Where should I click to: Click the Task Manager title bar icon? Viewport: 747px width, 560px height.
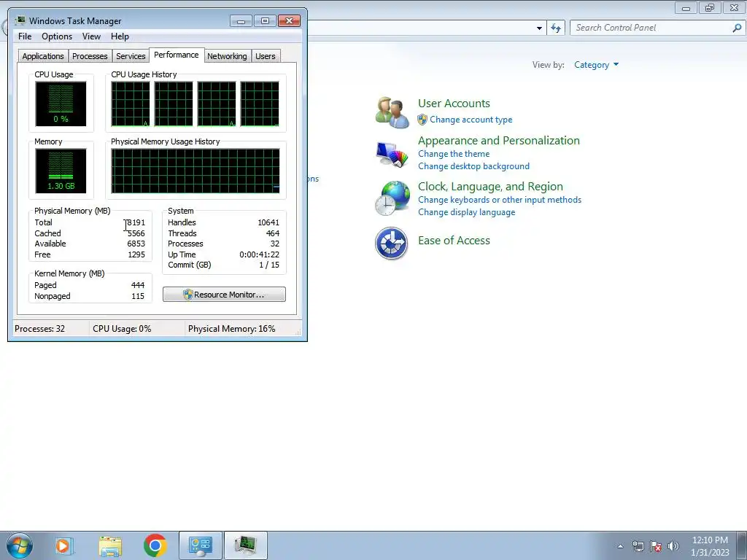pyautogui.click(x=20, y=20)
